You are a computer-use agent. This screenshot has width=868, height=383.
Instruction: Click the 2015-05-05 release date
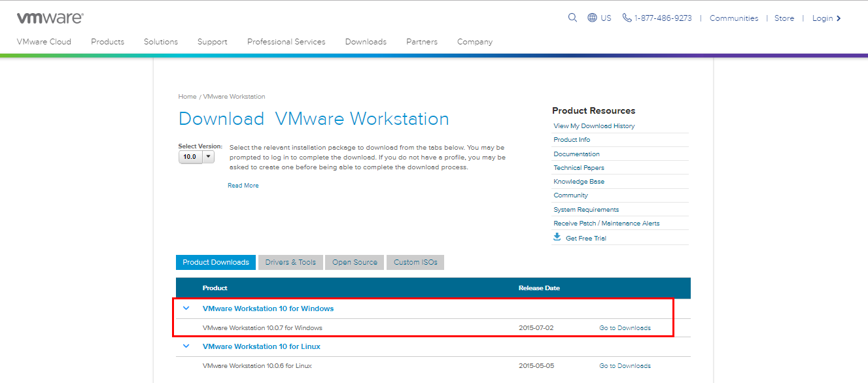[x=536, y=366]
